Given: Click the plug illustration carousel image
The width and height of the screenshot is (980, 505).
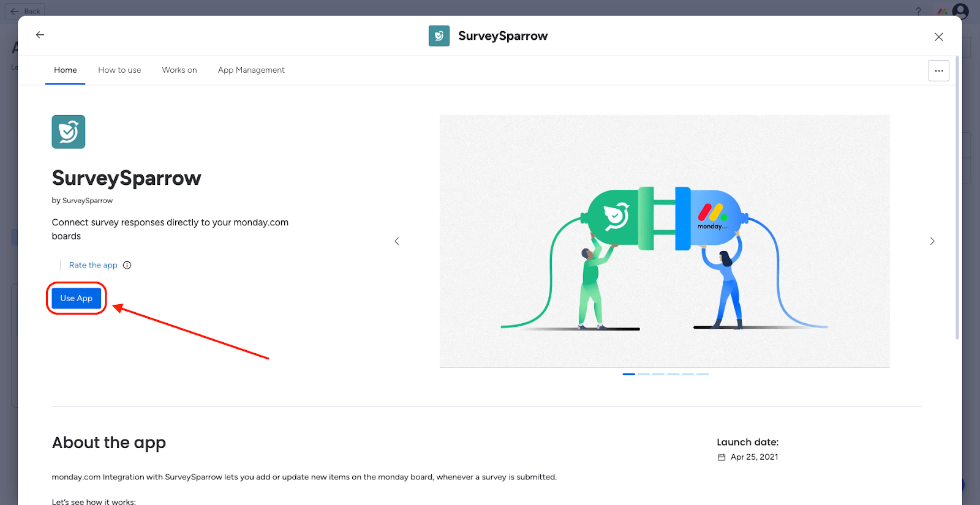Looking at the screenshot, I should pyautogui.click(x=665, y=241).
